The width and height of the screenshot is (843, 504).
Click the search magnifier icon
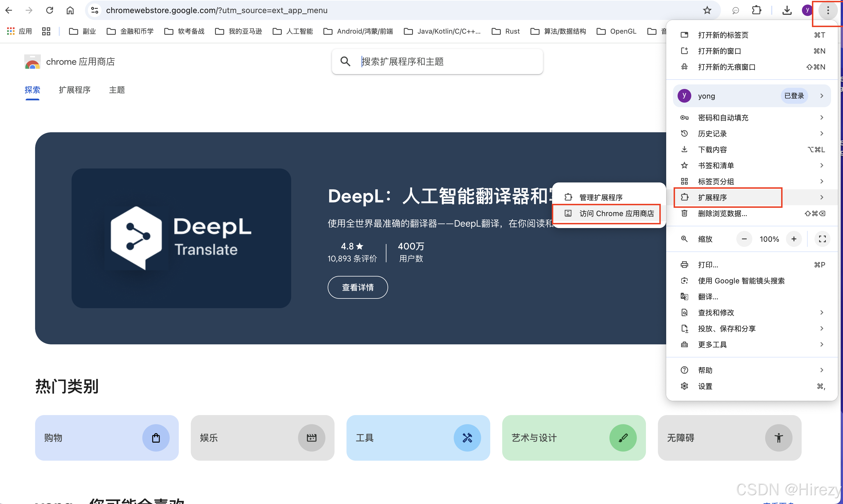pyautogui.click(x=345, y=62)
